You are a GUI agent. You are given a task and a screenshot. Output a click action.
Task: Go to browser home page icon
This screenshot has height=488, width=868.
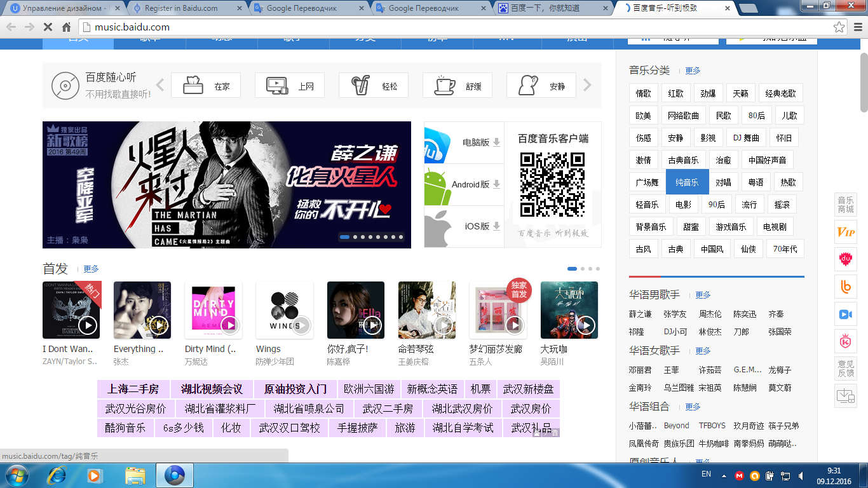(66, 27)
